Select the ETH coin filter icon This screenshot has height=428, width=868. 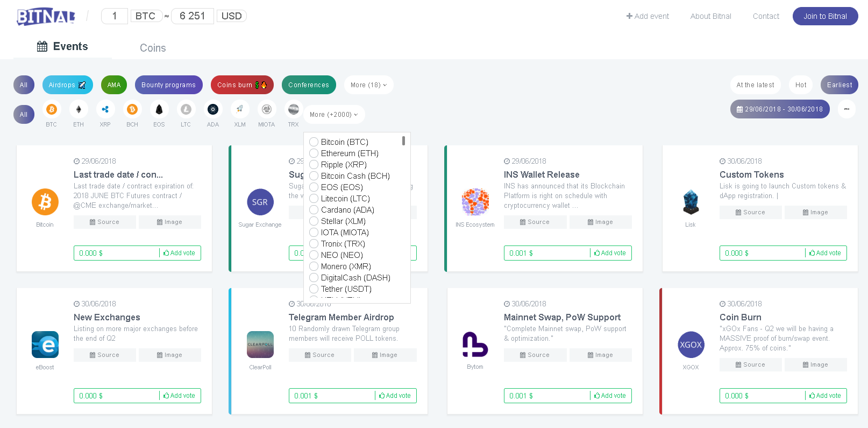click(x=79, y=109)
